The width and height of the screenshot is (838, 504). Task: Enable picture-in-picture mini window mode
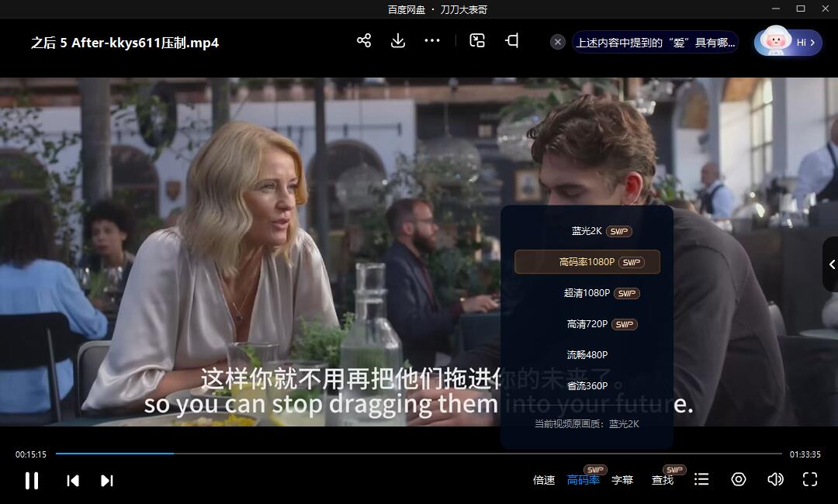[x=476, y=41]
